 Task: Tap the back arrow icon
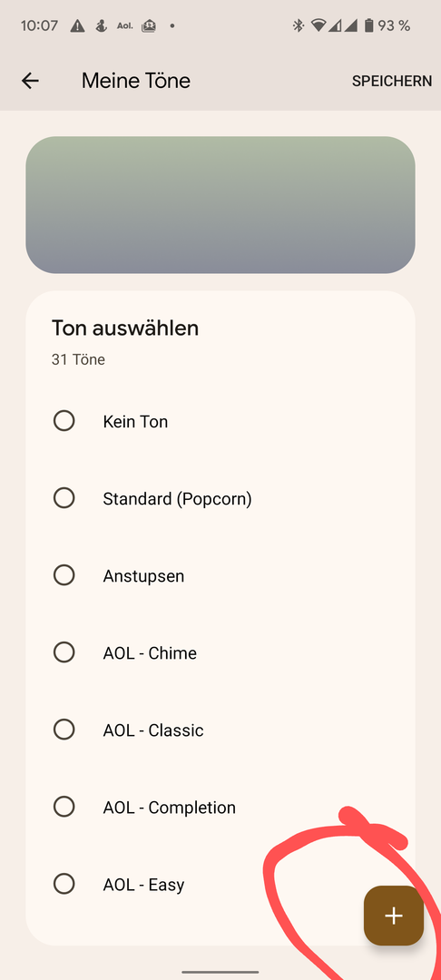pyautogui.click(x=30, y=81)
